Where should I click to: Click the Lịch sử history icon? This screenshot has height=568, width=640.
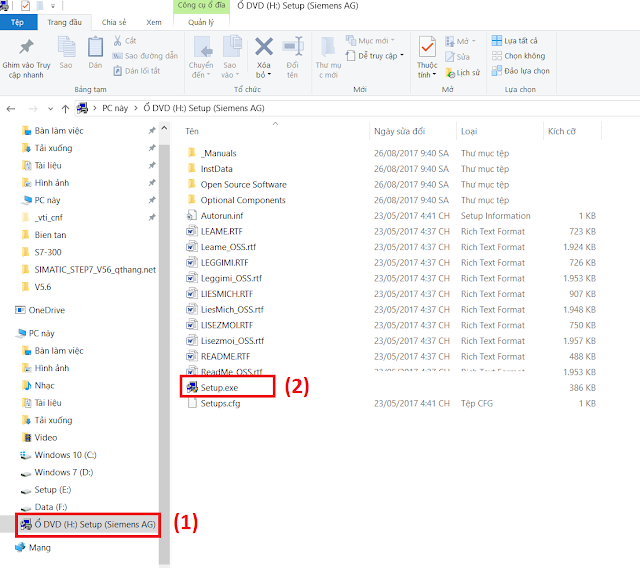(450, 73)
